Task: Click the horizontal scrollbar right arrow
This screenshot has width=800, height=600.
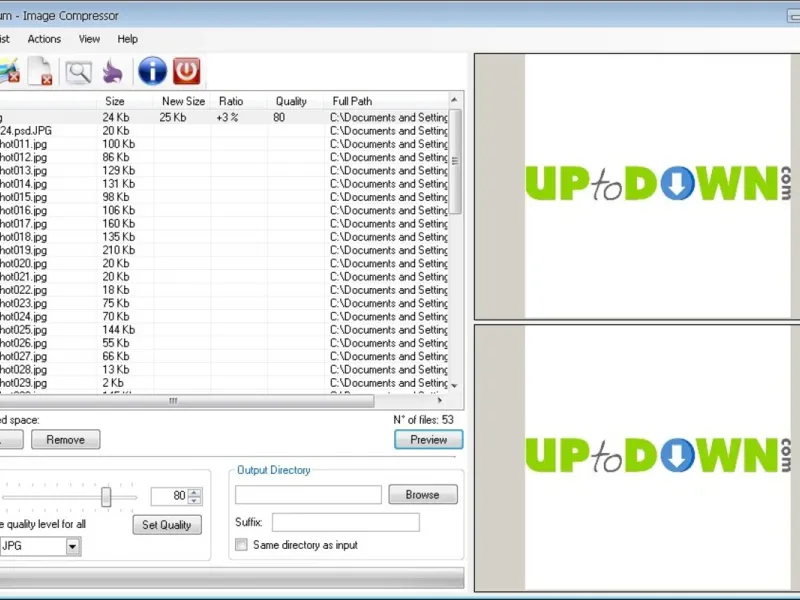Action: [440, 401]
